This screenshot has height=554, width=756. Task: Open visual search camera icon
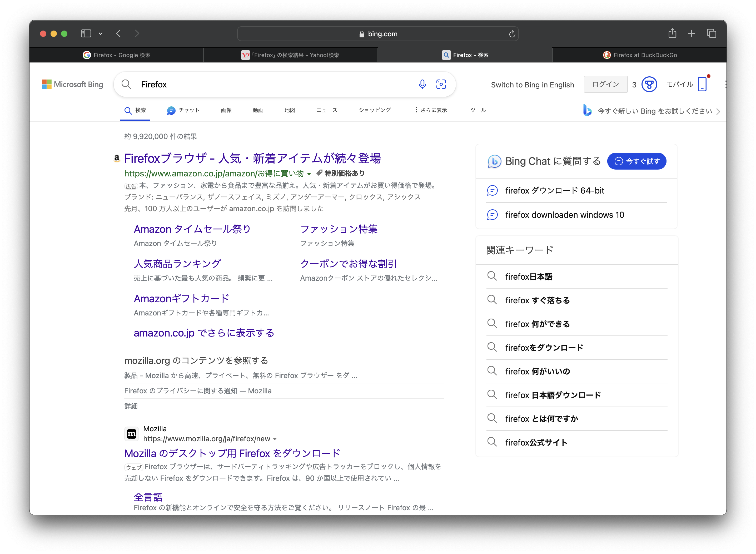click(x=441, y=84)
